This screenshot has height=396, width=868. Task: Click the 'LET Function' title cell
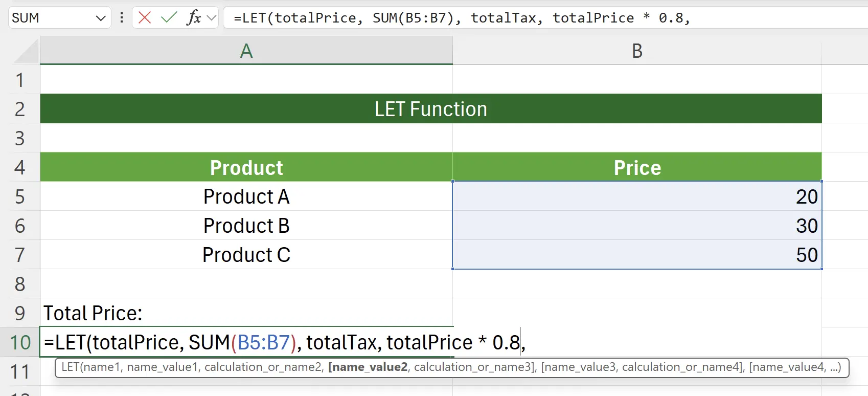(x=431, y=109)
